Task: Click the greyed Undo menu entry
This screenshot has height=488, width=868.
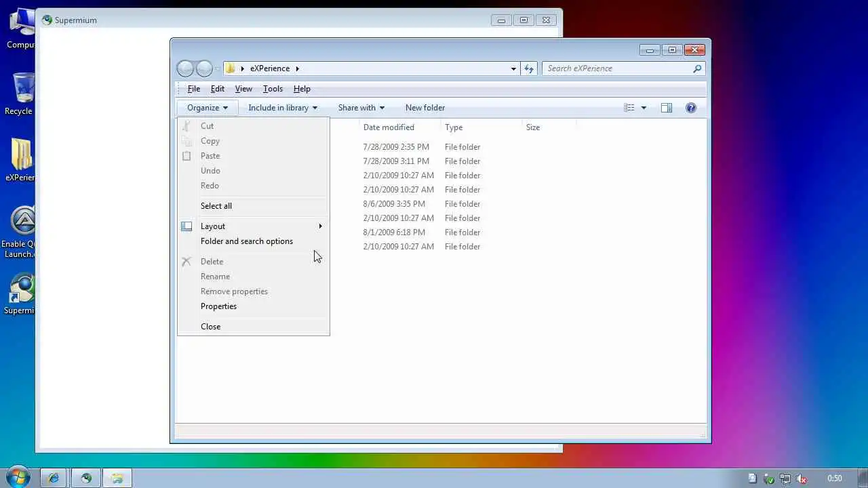Action: click(253, 171)
